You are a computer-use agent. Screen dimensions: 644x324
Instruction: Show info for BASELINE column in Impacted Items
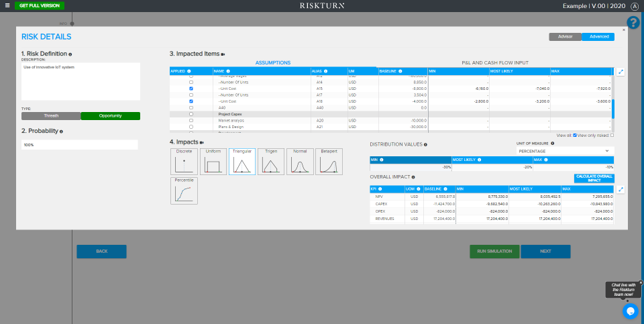(x=400, y=72)
